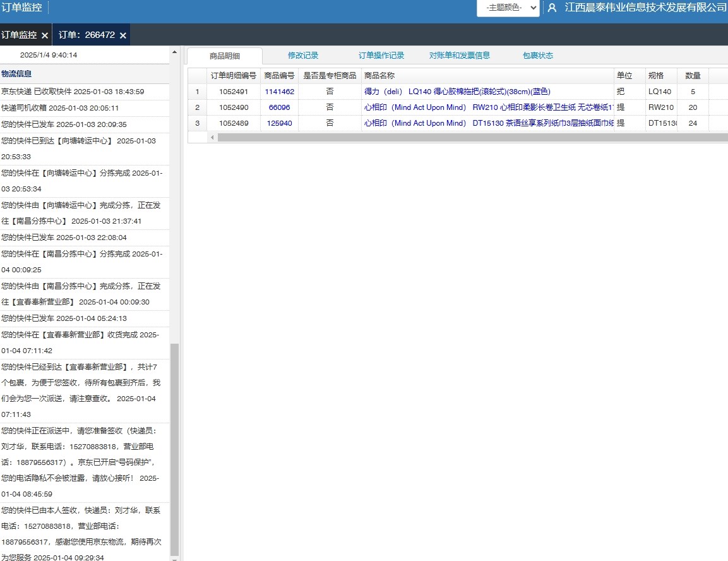This screenshot has height=561, width=728.
Task: Open the 订单操作记录 tab
Action: (x=381, y=55)
